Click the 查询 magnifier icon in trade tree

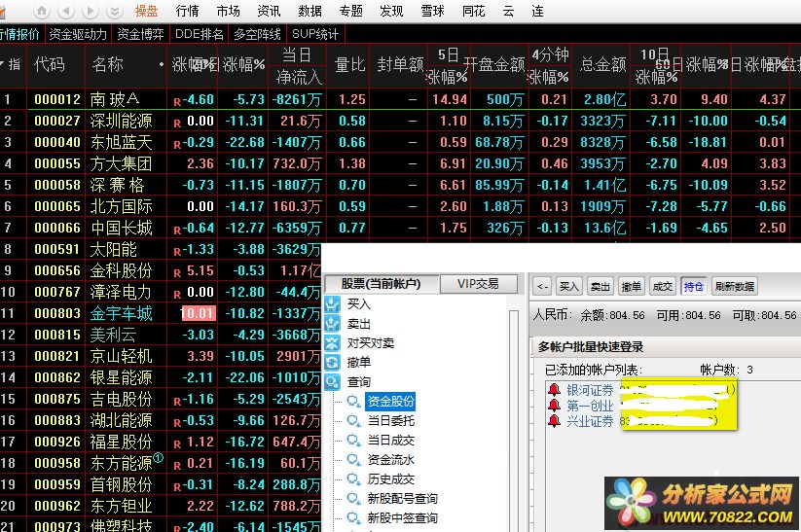(x=333, y=381)
